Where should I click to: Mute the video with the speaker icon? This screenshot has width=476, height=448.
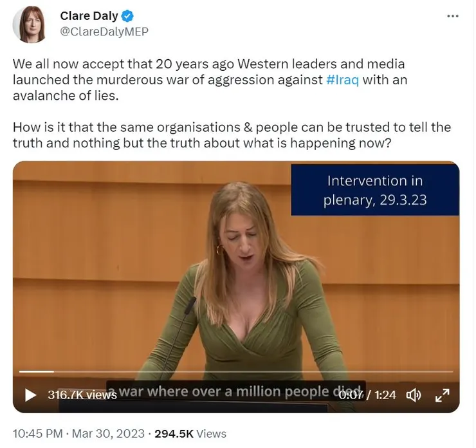coord(414,395)
